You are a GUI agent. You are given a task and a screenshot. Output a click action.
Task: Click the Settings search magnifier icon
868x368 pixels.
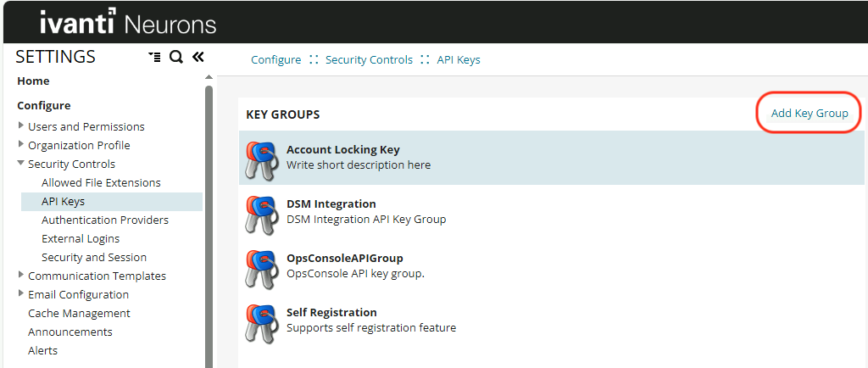176,57
